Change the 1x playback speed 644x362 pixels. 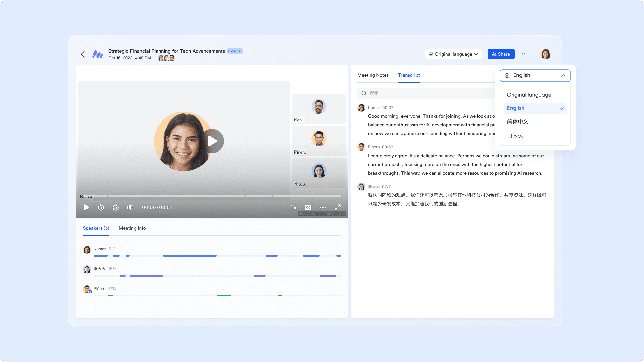tap(293, 207)
